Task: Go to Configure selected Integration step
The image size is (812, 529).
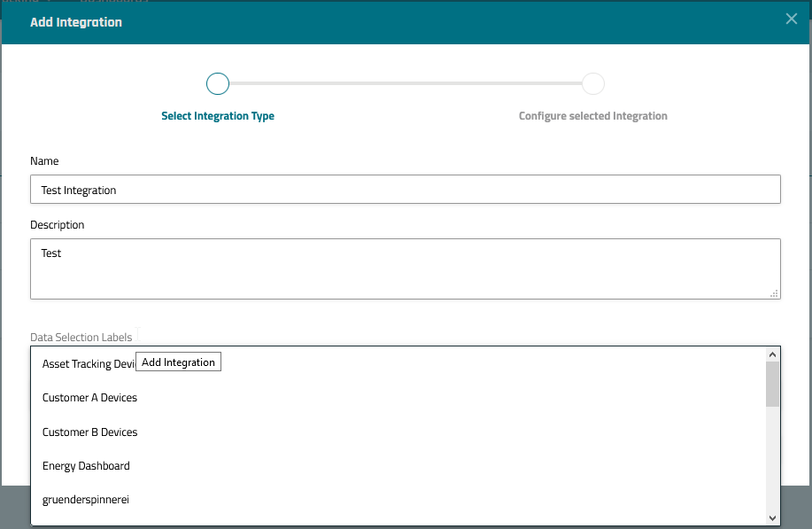Action: (592, 116)
